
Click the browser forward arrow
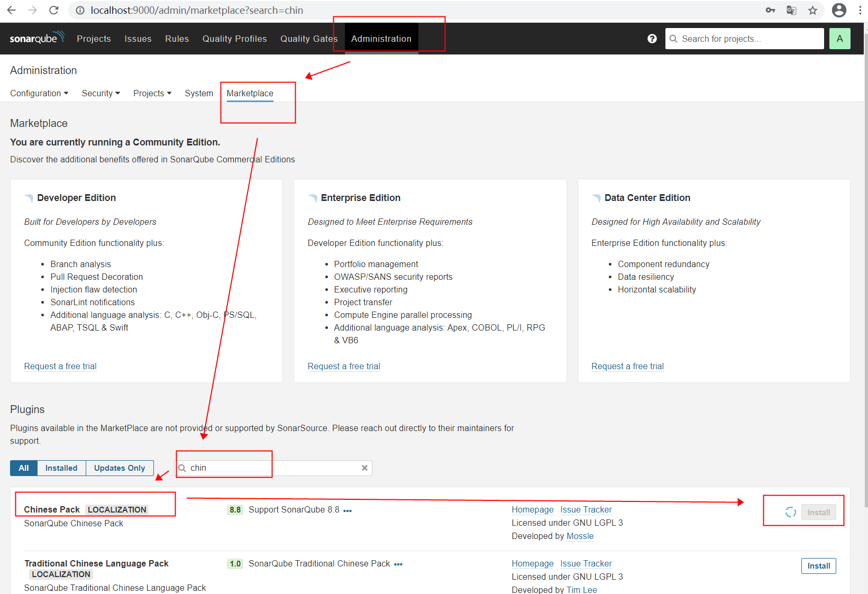[32, 10]
